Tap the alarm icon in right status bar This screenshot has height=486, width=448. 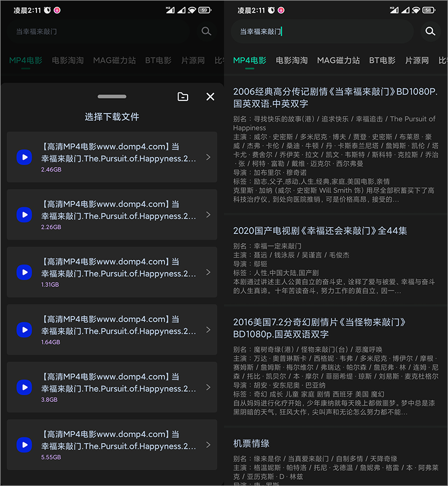click(x=271, y=10)
